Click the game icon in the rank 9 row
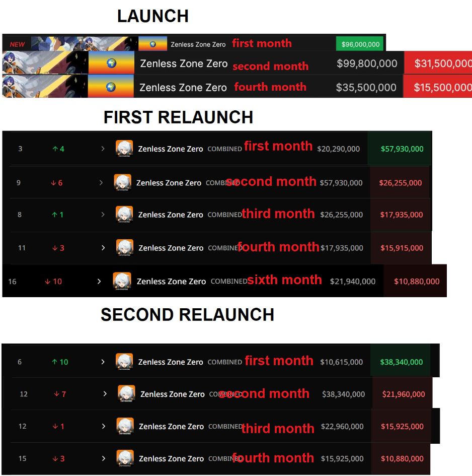The image size is (472, 476). pos(123,182)
